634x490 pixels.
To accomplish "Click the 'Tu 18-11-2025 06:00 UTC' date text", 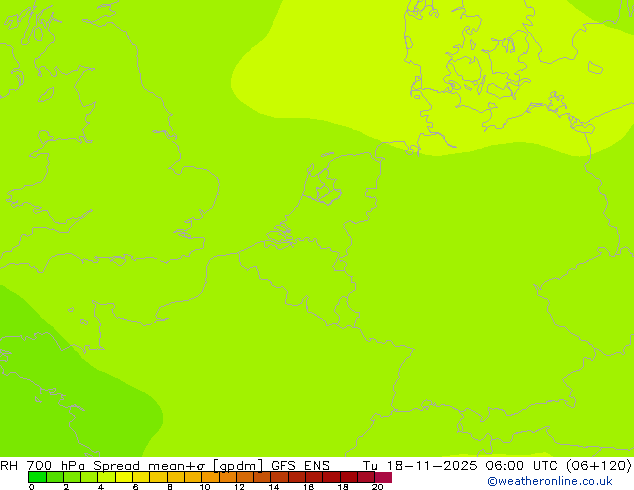I will [460, 465].
